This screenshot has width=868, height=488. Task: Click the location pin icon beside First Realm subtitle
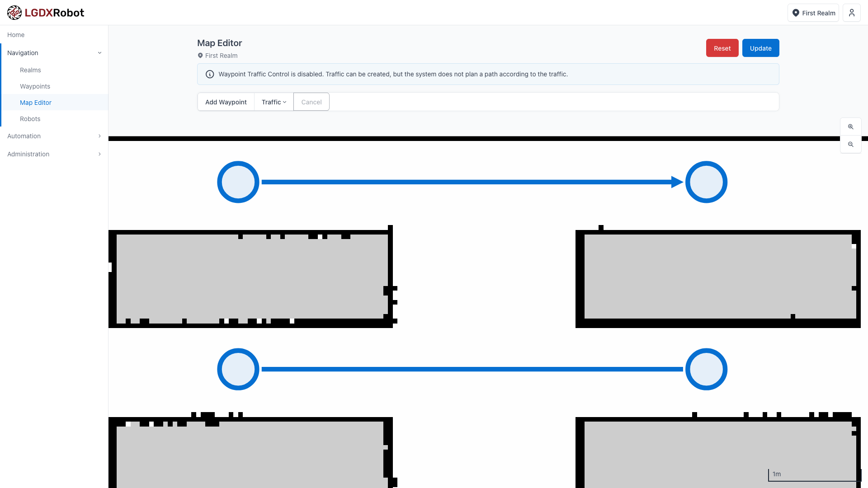click(x=200, y=56)
